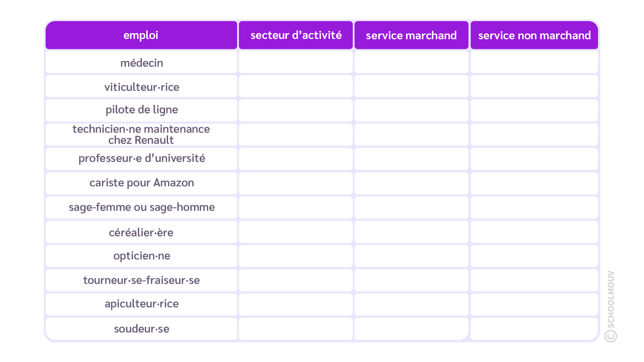
Task: Click the Schoolmouv copyright logo
Action: 611,307
